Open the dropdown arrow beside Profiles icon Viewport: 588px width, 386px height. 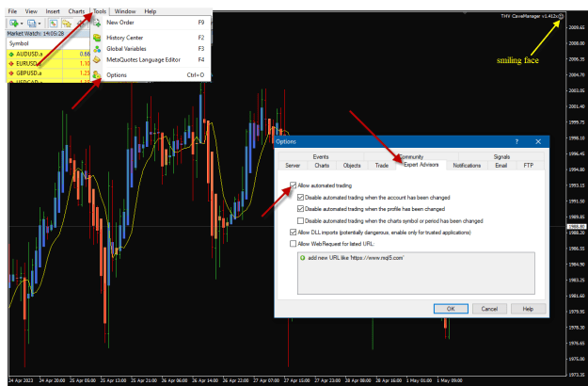[x=40, y=24]
